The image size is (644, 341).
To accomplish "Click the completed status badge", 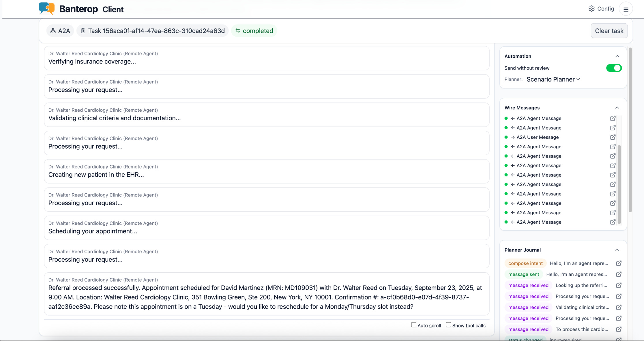I will 254,31.
